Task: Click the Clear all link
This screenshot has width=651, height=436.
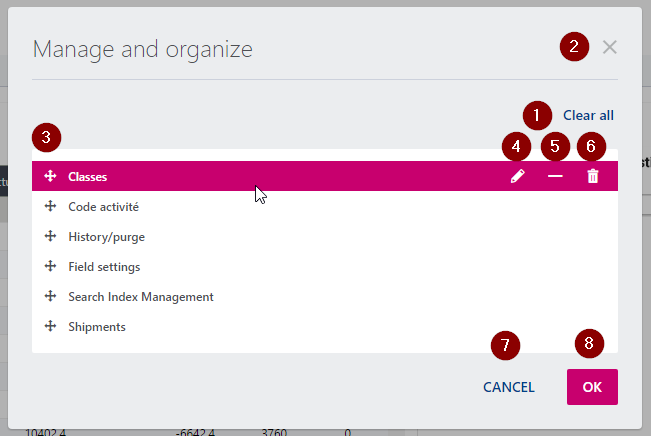Action: click(x=588, y=115)
